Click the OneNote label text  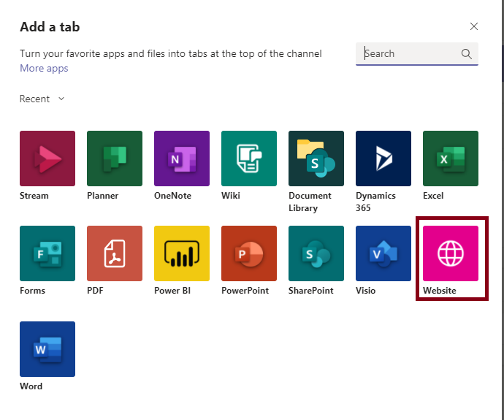click(x=172, y=195)
